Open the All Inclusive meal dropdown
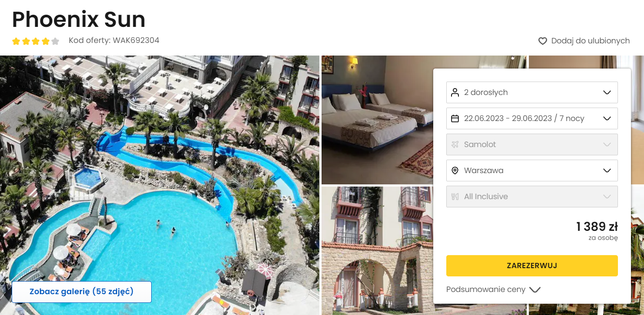 click(x=532, y=197)
